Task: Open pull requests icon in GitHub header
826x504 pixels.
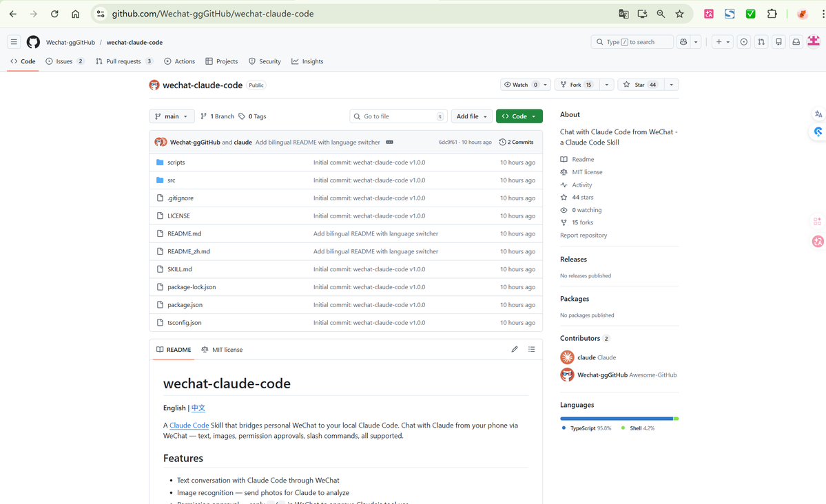Action: pos(761,42)
